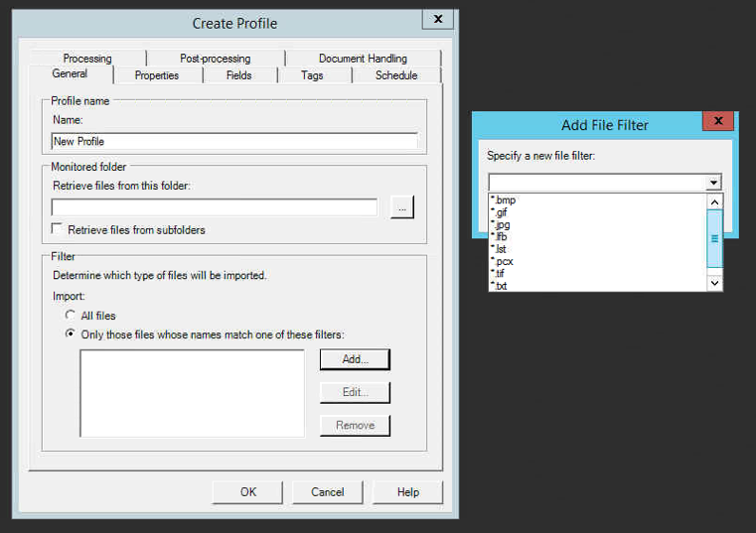Choose *.lfb from the filter list
The image size is (756, 533).
click(597, 236)
